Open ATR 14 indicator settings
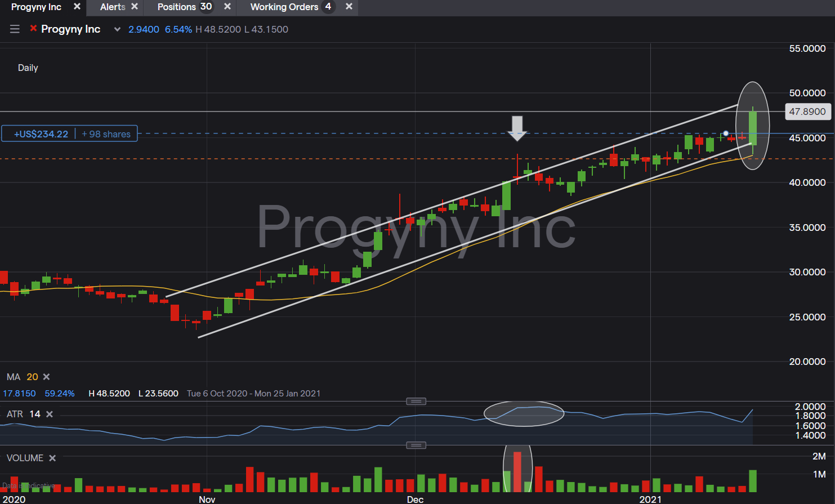 tap(24, 414)
